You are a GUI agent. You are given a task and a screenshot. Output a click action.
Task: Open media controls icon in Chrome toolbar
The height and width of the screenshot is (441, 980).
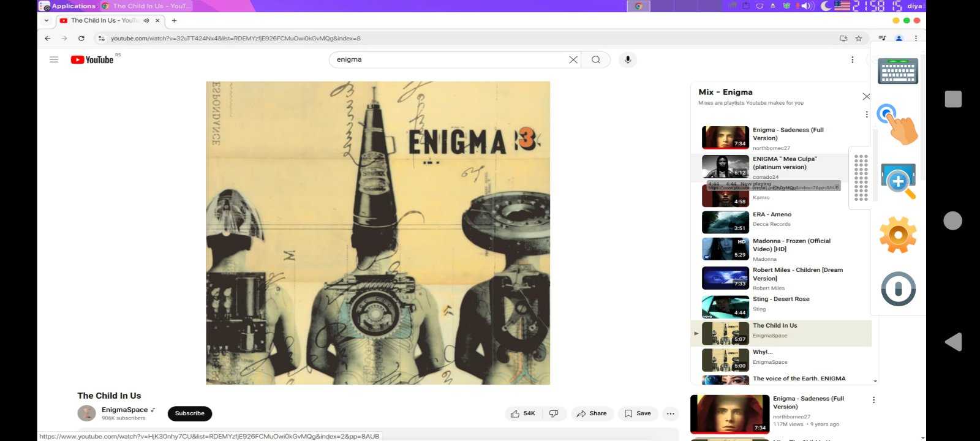(882, 38)
